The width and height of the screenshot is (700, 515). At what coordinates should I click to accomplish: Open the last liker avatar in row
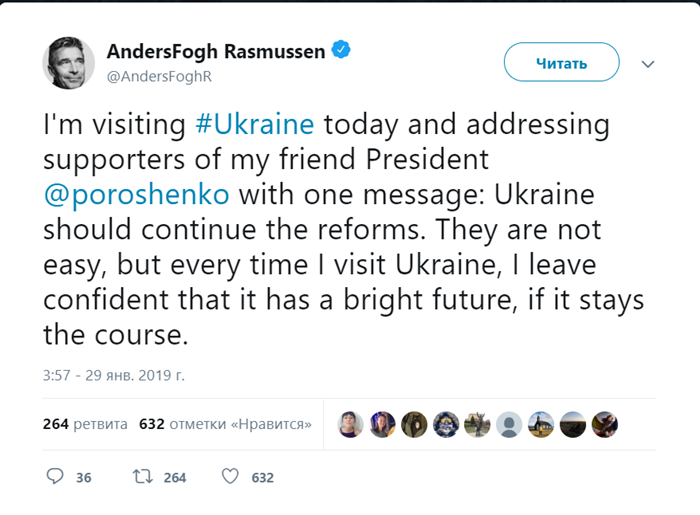click(x=604, y=424)
